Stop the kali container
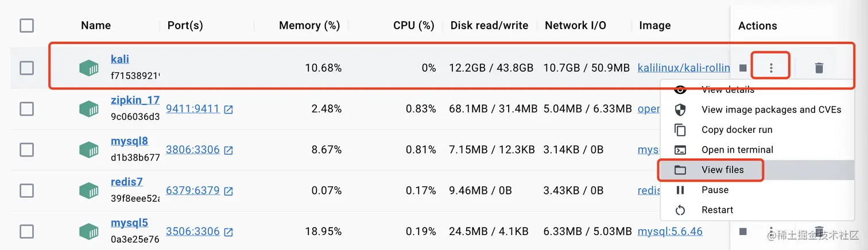Screen dimensions: 868x250 point(743,68)
